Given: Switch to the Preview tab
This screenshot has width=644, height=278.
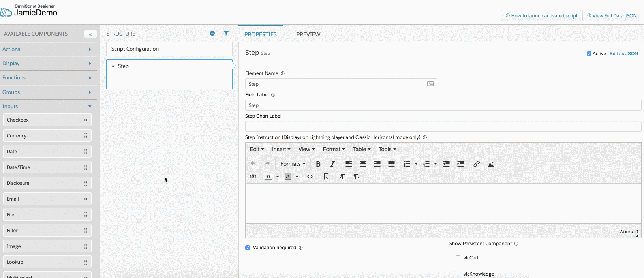Looking at the screenshot, I should pyautogui.click(x=308, y=34).
